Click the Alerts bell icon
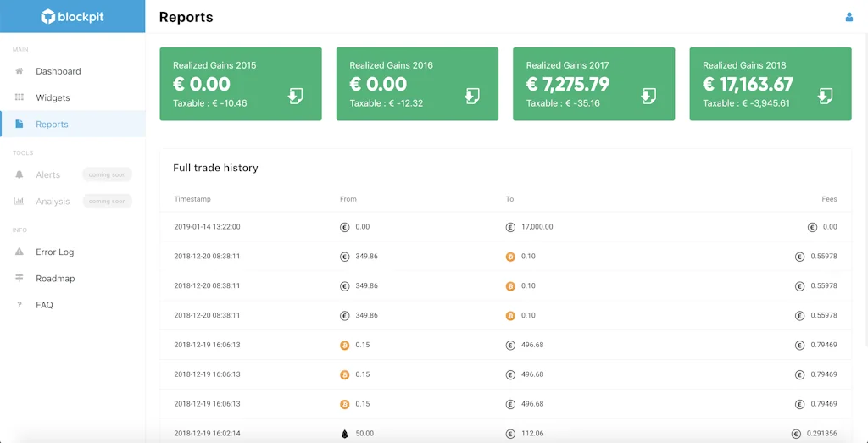The width and height of the screenshot is (868, 443). 19,174
